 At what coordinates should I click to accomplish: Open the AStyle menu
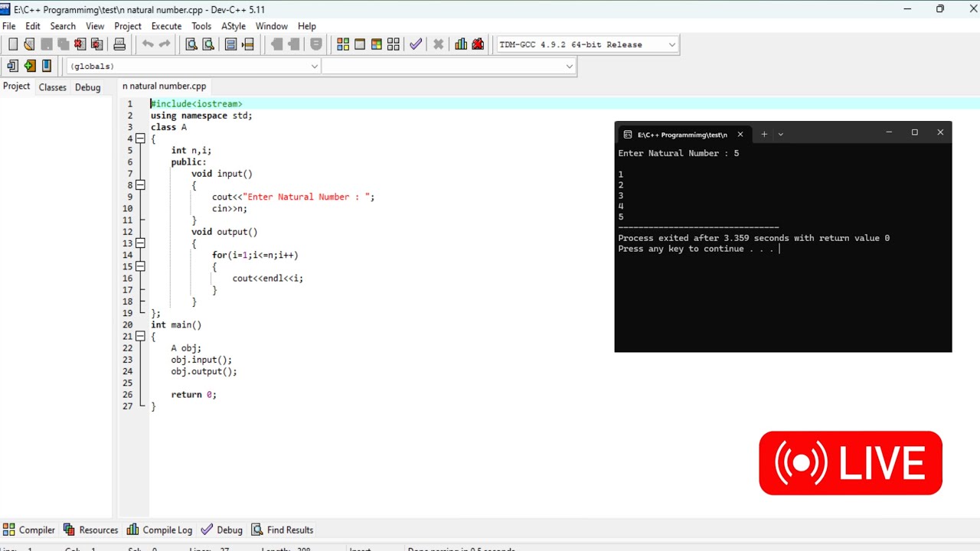pyautogui.click(x=234, y=26)
